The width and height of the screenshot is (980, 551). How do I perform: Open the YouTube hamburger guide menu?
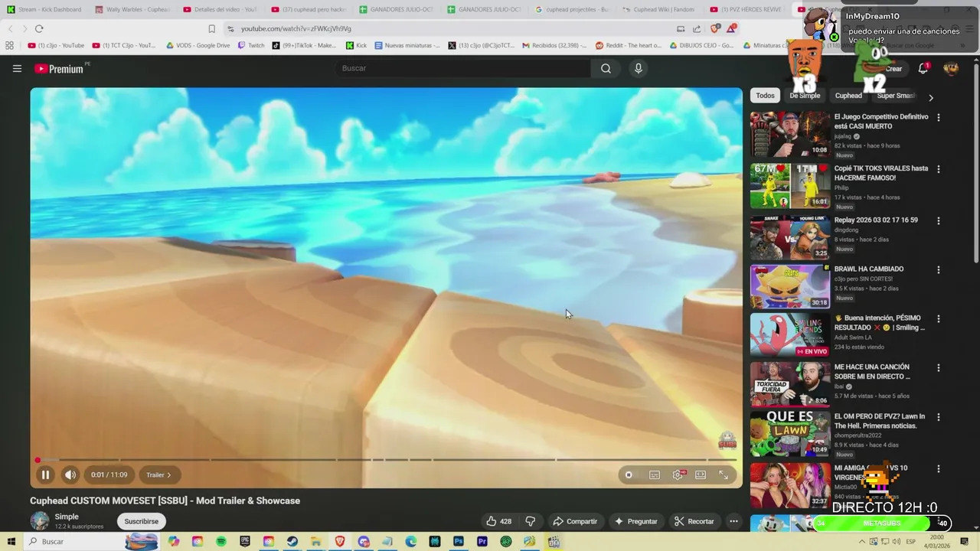(17, 69)
